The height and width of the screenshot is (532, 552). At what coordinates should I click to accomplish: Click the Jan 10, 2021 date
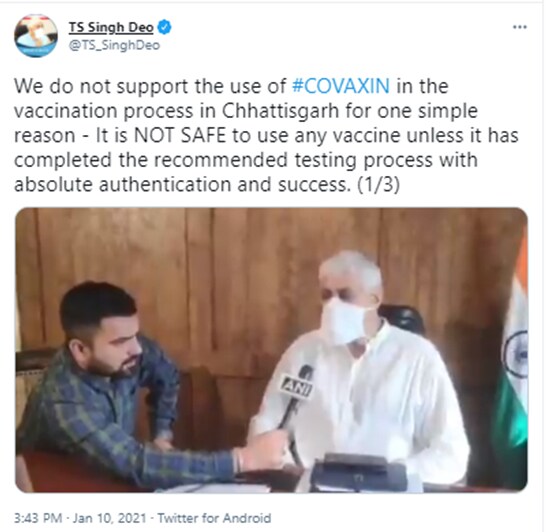pyautogui.click(x=109, y=518)
